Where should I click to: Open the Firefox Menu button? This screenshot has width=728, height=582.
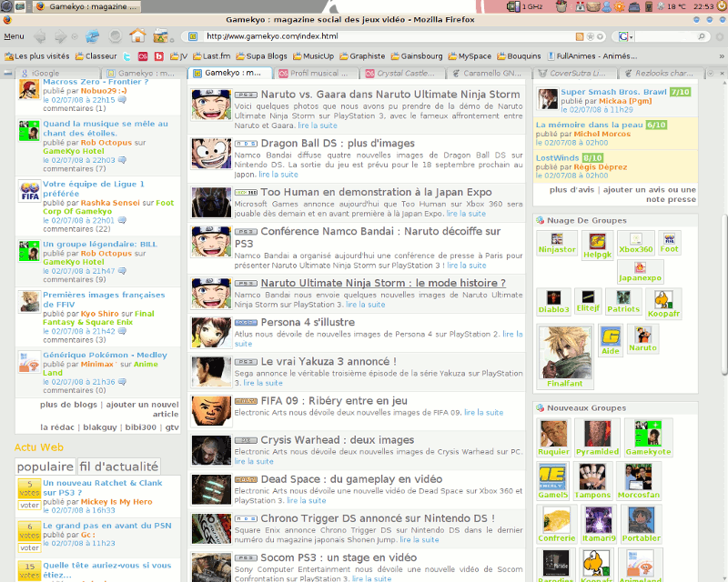click(14, 36)
